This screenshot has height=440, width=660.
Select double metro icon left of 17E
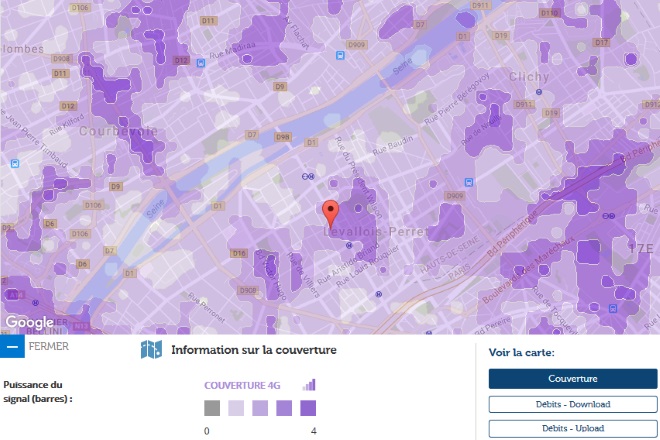pyautogui.click(x=609, y=216)
